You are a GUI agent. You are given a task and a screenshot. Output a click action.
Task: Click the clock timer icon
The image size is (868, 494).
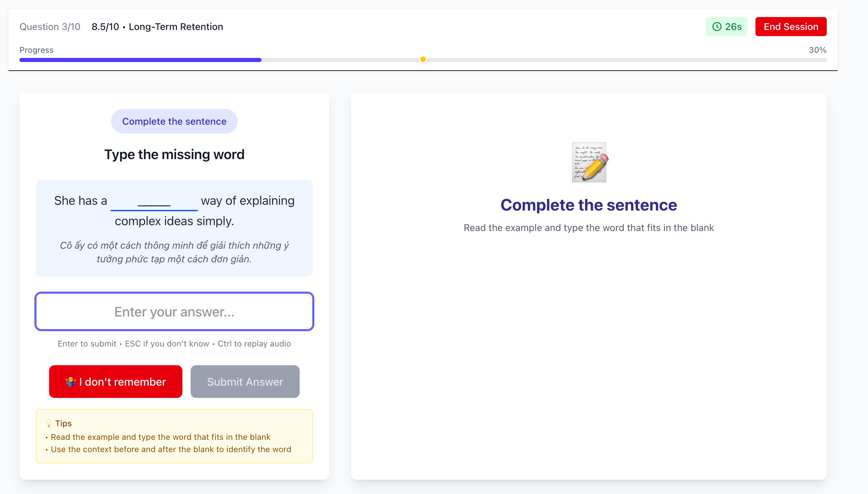[x=717, y=27]
